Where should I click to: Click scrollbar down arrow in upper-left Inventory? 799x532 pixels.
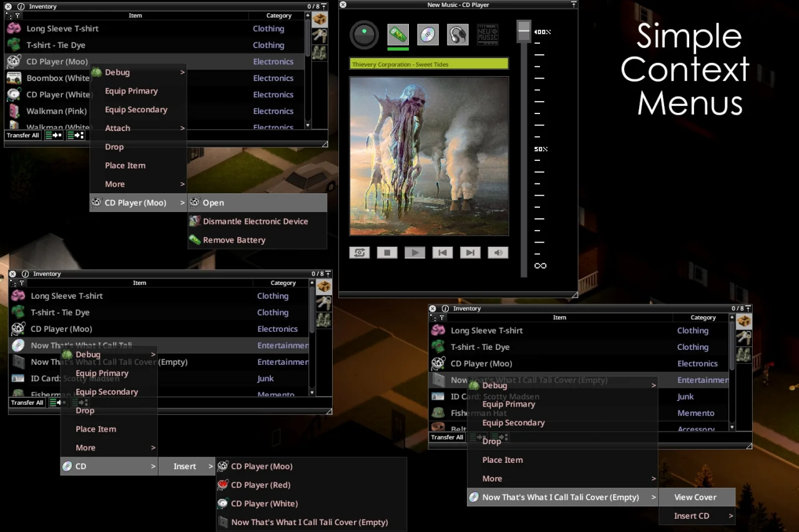click(x=308, y=125)
